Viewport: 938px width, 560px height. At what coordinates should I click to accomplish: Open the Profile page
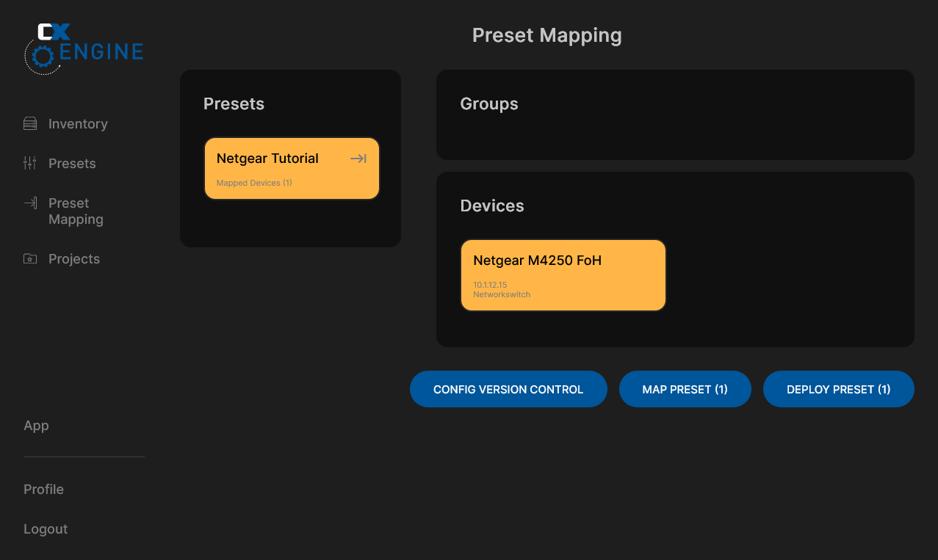(x=43, y=490)
